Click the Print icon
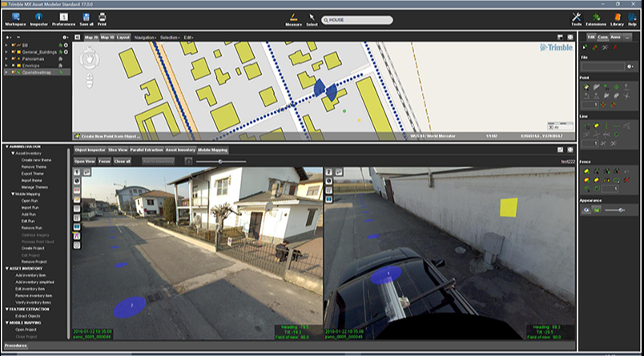The image size is (644, 356). point(103,19)
